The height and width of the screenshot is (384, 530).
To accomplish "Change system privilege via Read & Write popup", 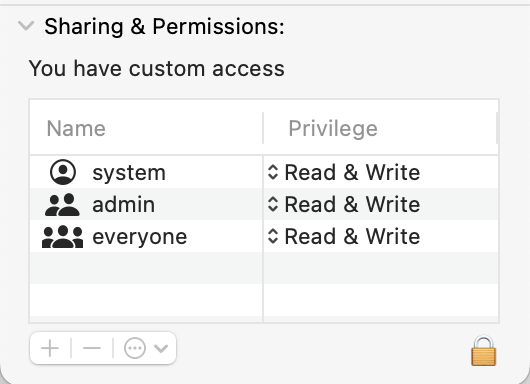I will tap(344, 172).
